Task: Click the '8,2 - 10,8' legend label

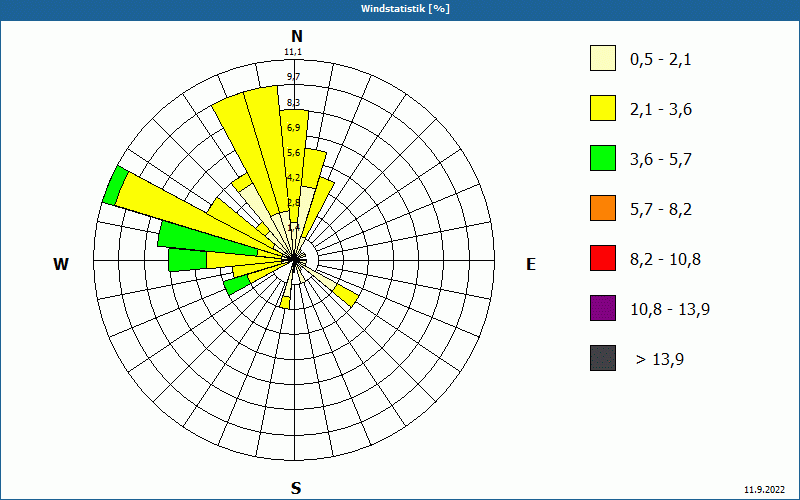Action: click(665, 259)
